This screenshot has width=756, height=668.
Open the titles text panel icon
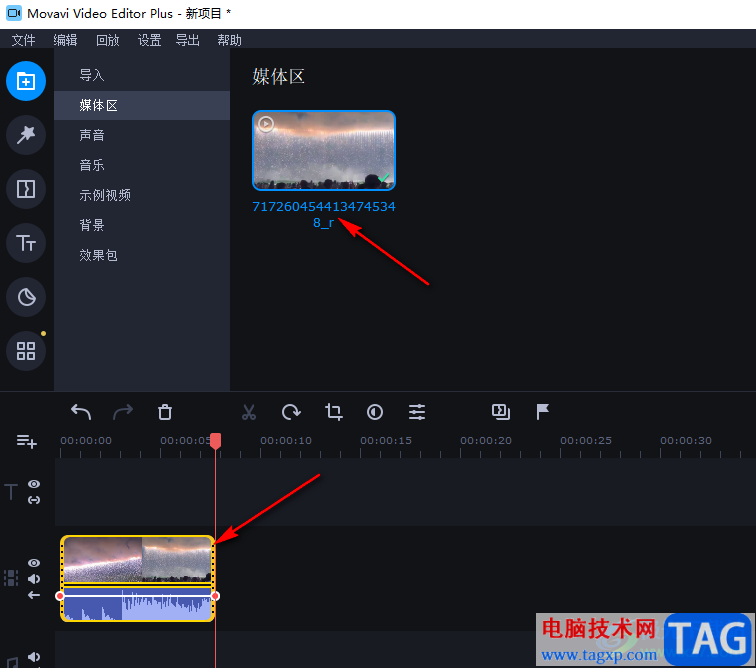click(26, 243)
